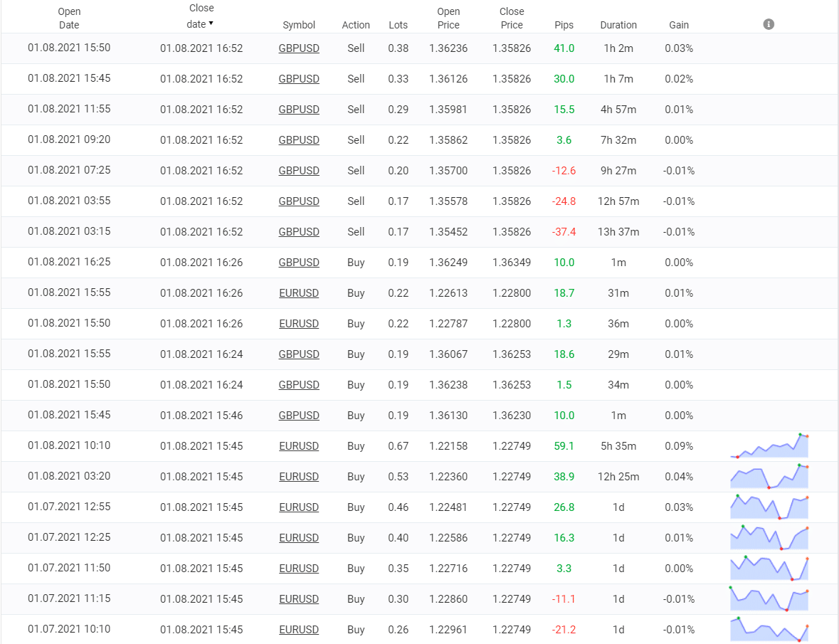
Task: Select the -12.6 pips value
Action: click(x=564, y=171)
